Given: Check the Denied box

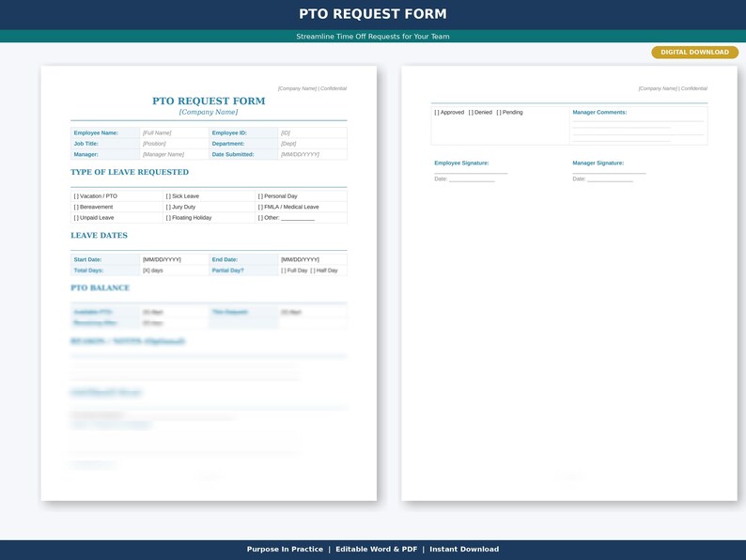Looking at the screenshot, I should [471, 113].
